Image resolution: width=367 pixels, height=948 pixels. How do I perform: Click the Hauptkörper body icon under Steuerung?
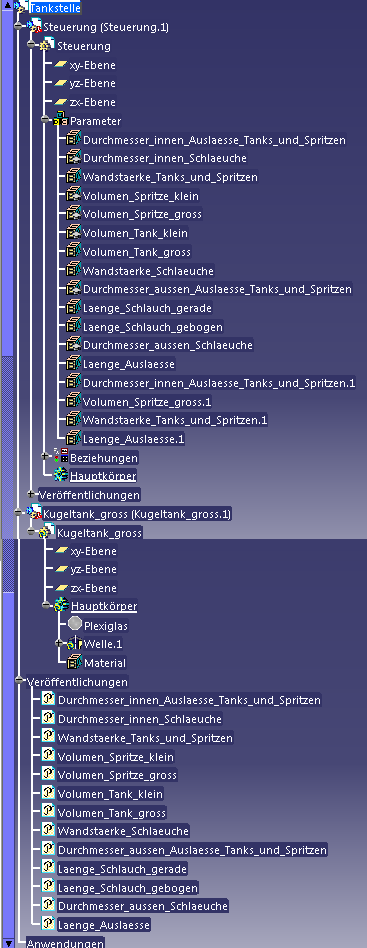61,475
